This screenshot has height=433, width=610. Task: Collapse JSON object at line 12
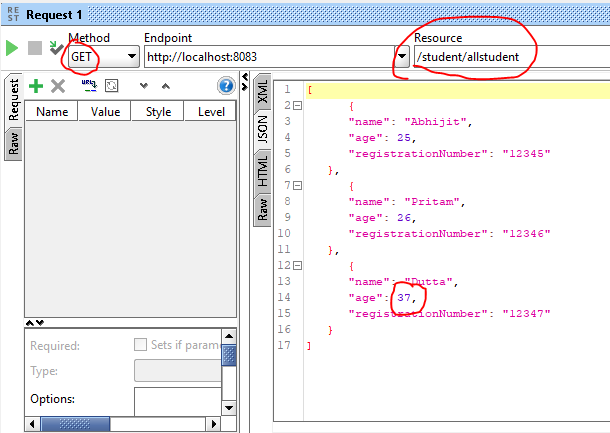coord(298,266)
